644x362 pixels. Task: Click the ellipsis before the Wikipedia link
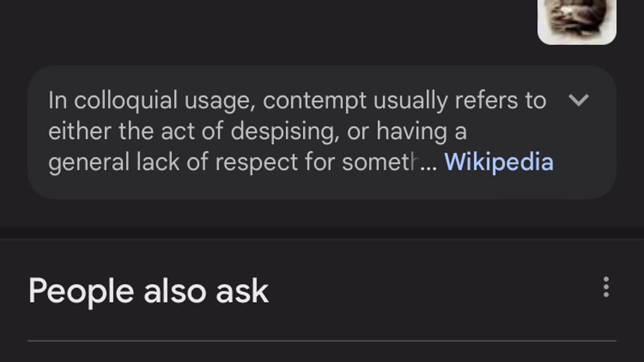point(429,163)
